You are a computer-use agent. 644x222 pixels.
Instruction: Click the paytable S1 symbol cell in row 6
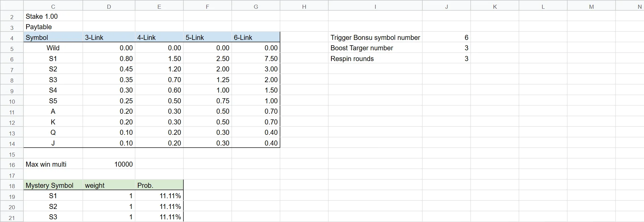pyautogui.click(x=53, y=59)
